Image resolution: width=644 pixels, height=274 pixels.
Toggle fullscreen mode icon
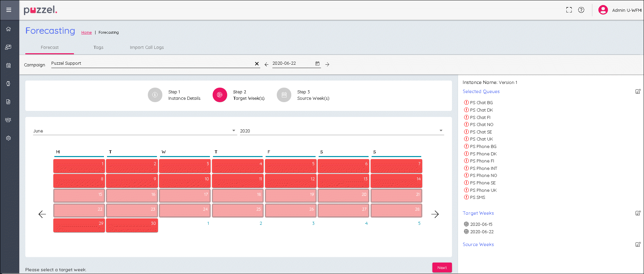coord(569,10)
